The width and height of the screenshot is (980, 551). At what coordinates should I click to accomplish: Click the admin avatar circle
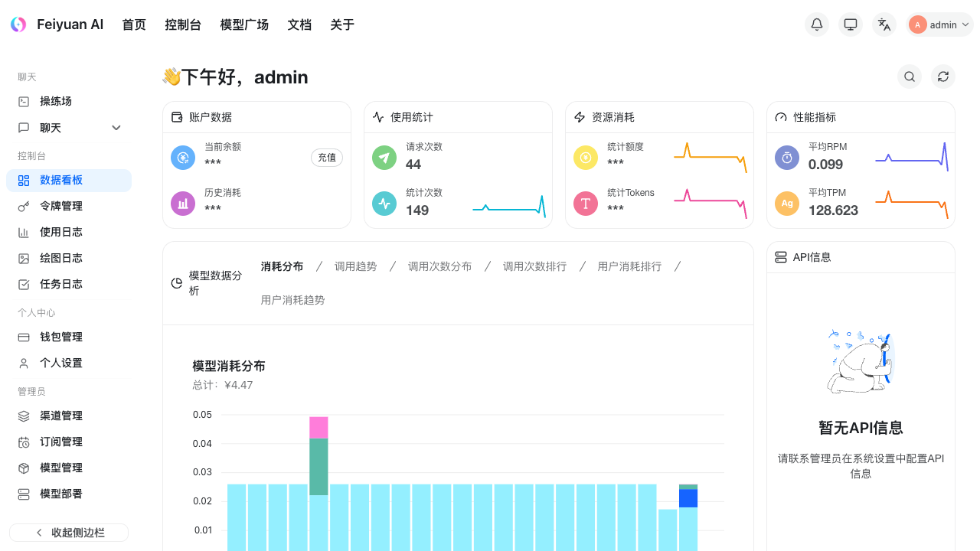(918, 24)
